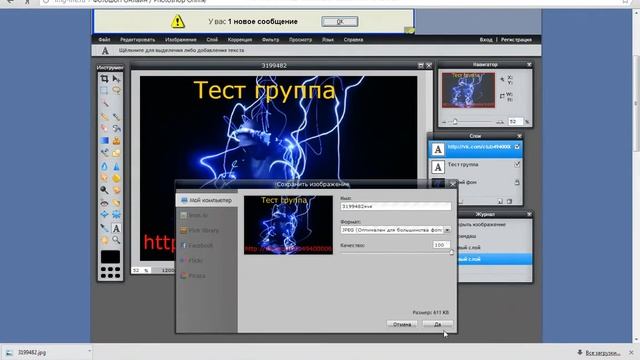Viewport: 640px width, 360px height.
Task: Click the Navigator zoom slider handle
Action: click(455, 122)
